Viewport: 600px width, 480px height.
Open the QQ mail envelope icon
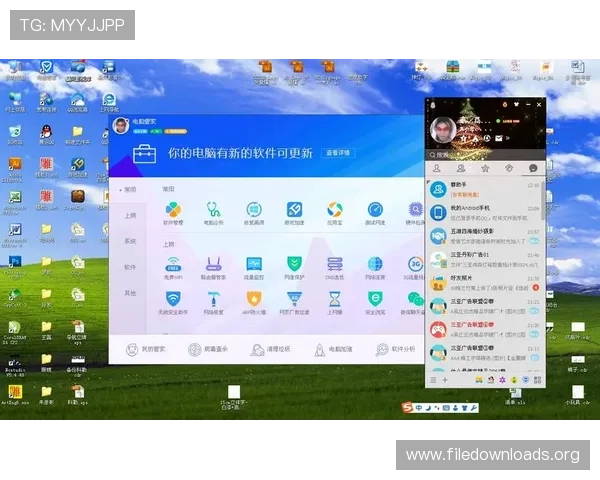[498, 138]
